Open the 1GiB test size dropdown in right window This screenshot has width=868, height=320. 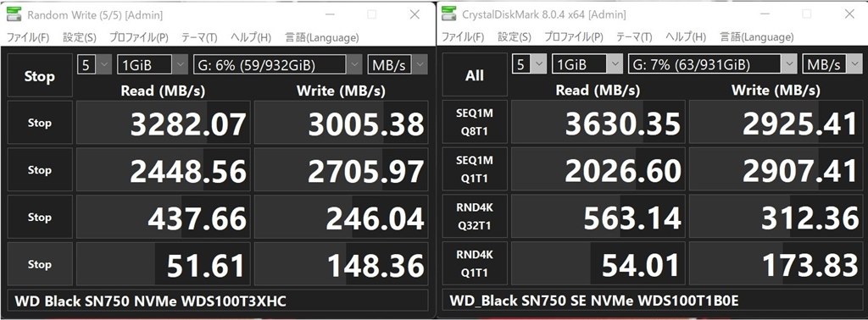[x=588, y=64]
